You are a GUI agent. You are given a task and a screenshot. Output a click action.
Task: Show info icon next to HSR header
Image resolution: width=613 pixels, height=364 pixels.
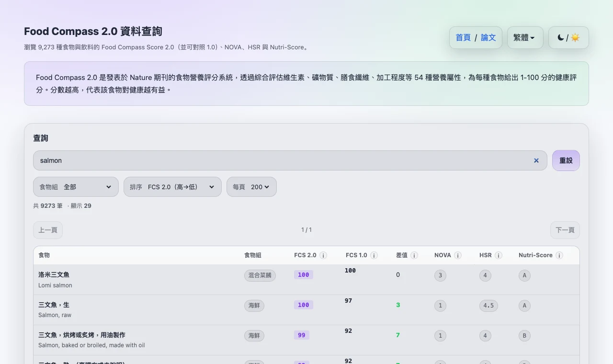[x=499, y=255]
